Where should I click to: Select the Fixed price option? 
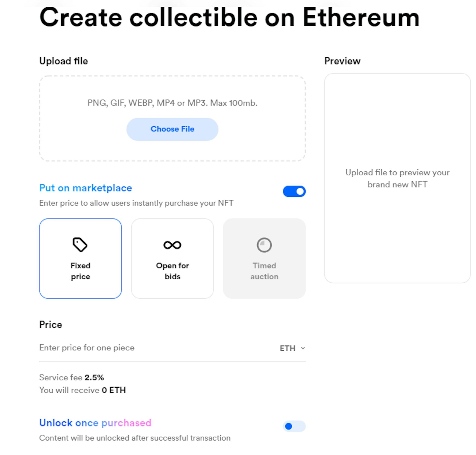tap(80, 258)
